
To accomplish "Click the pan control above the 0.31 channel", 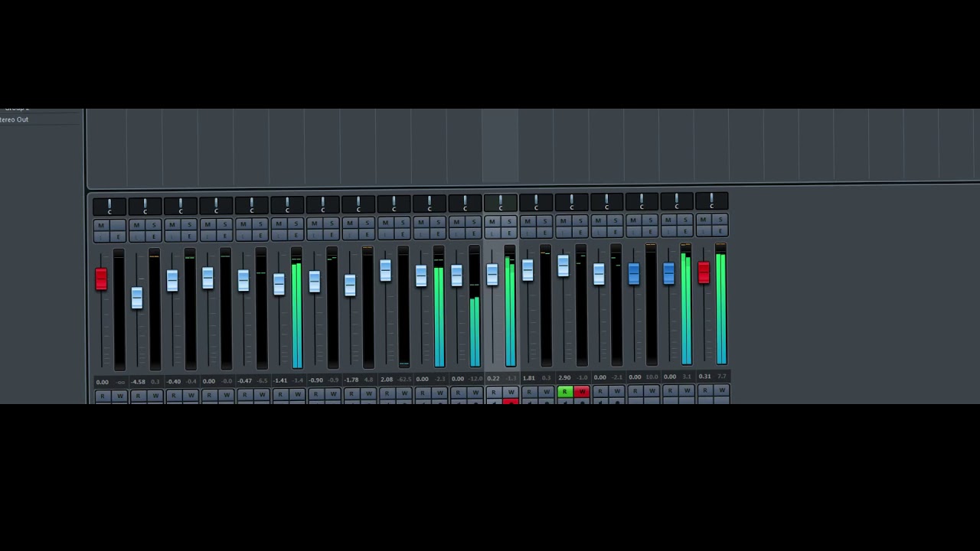I will (x=712, y=201).
